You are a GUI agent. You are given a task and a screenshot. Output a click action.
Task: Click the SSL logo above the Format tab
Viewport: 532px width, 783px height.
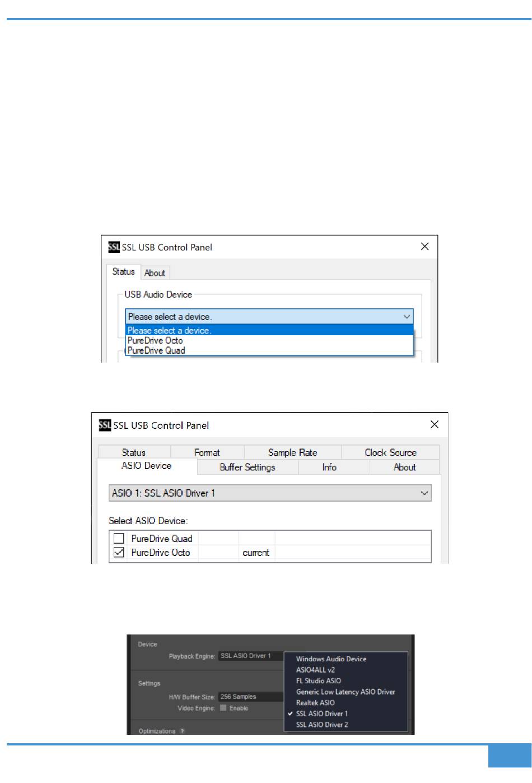(x=105, y=425)
